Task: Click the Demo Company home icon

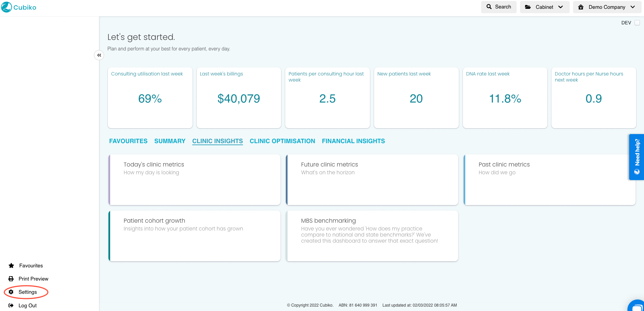Action: pyautogui.click(x=581, y=7)
